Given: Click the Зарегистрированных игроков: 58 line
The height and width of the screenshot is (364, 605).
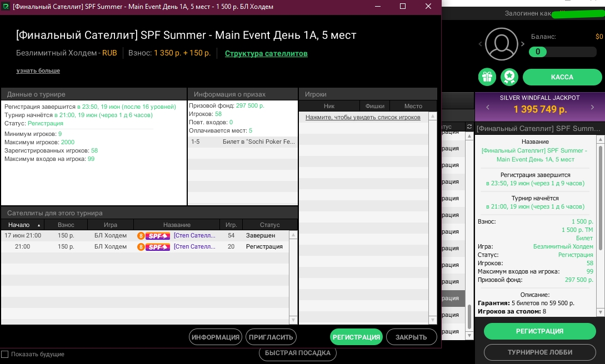Looking at the screenshot, I should [x=51, y=150].
